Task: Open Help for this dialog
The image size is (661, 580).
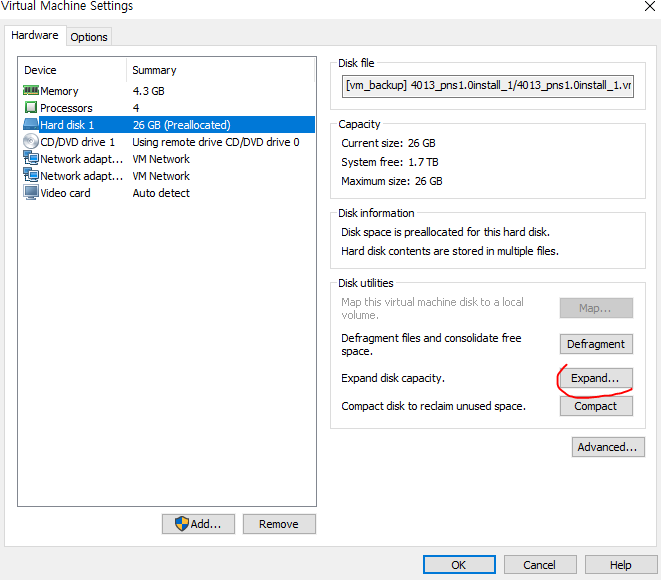Action: click(x=621, y=565)
